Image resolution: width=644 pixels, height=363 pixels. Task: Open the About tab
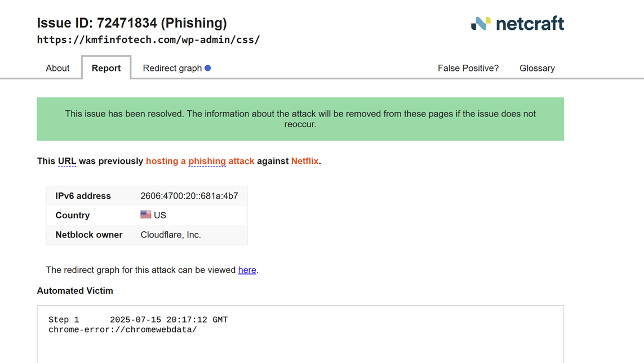[x=57, y=68]
